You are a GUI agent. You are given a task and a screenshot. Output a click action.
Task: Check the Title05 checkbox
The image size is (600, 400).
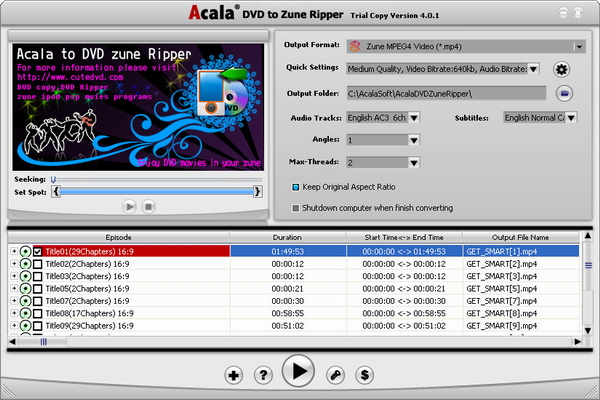click(38, 289)
